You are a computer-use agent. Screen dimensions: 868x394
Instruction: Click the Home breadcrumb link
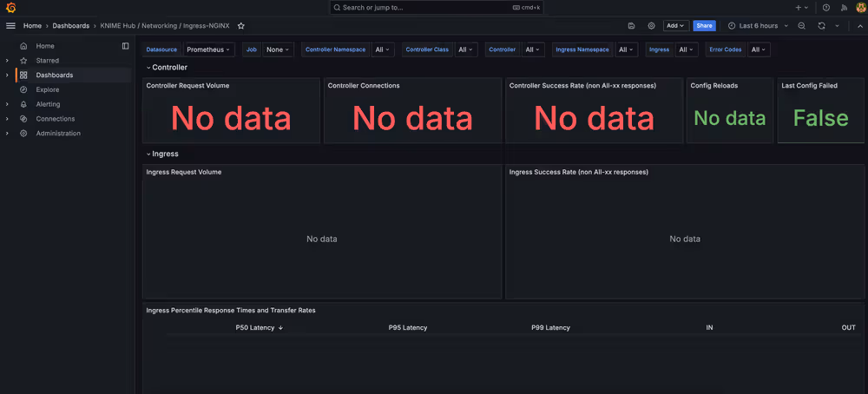pos(32,26)
